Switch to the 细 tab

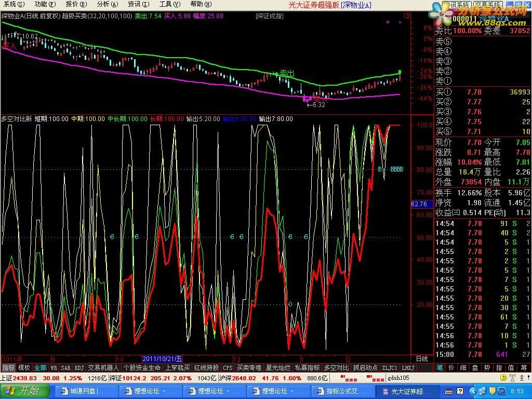click(x=463, y=368)
